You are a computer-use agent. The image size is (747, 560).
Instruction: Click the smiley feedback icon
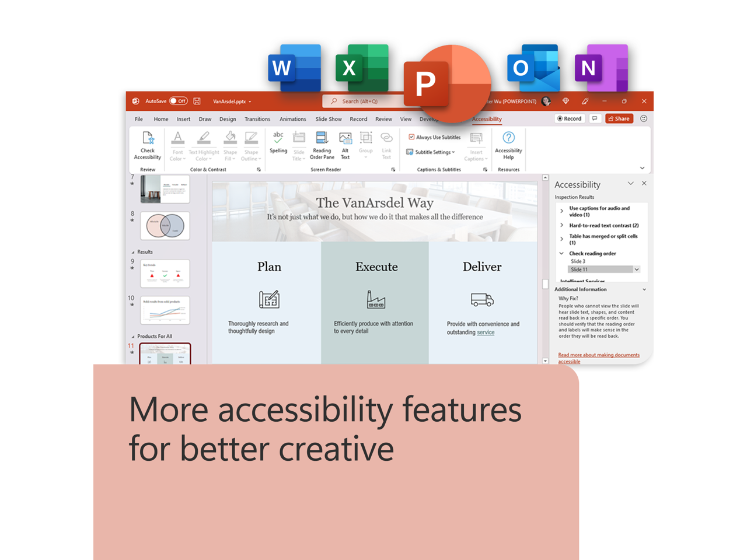644,118
